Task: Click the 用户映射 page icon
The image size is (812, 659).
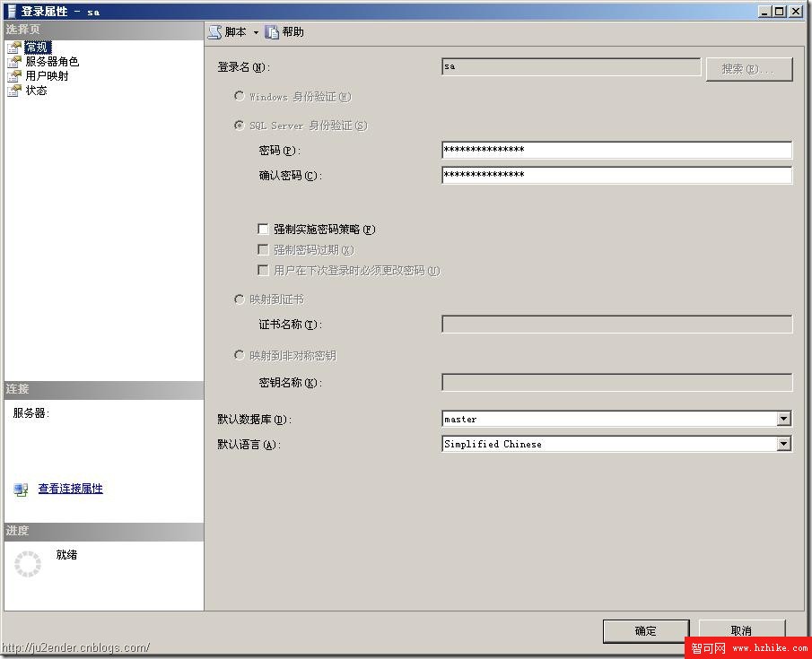Action: point(14,76)
